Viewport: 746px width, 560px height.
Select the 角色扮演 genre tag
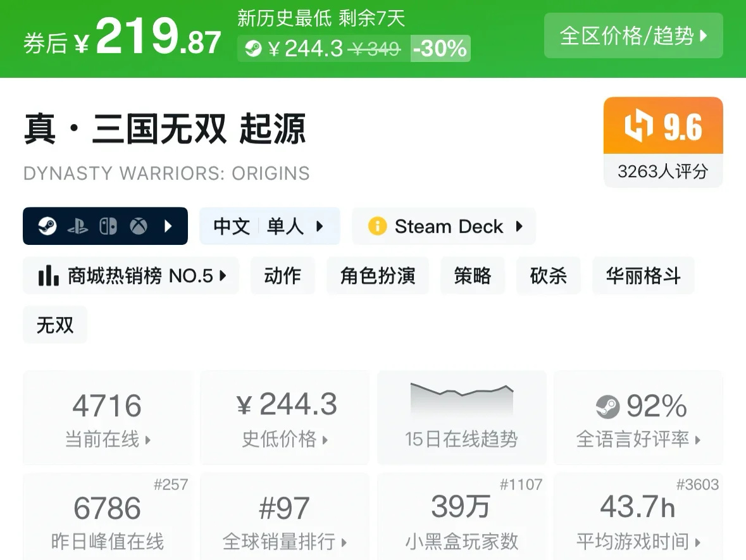coord(378,276)
